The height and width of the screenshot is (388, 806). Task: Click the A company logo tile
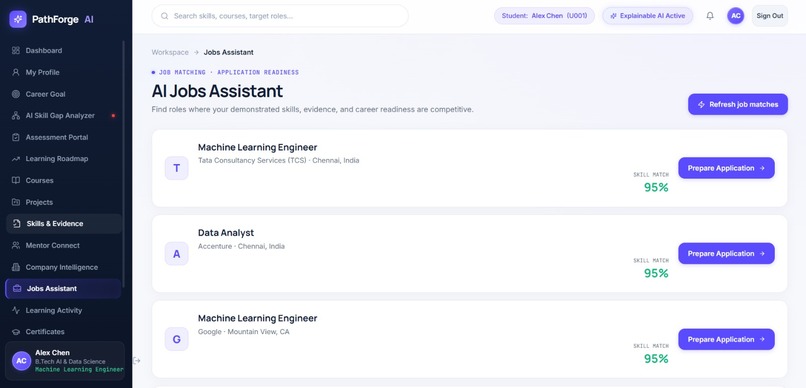[x=176, y=254]
